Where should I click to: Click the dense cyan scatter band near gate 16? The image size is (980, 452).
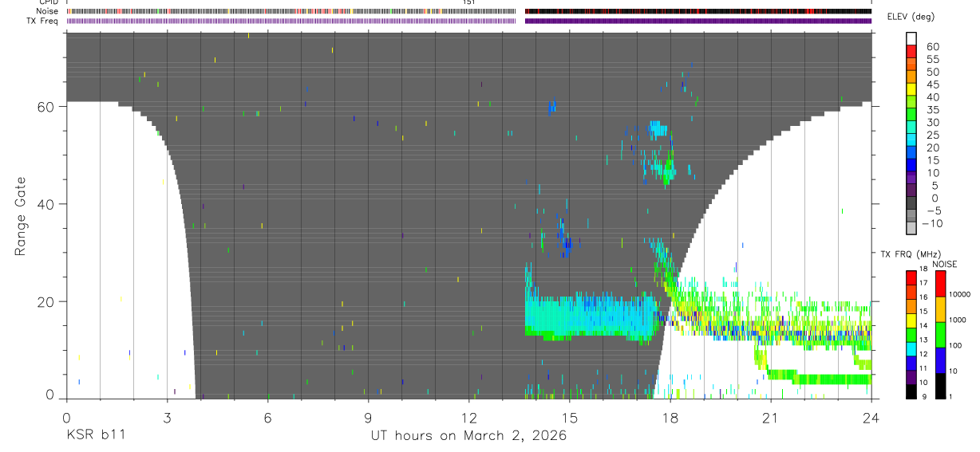pos(591,317)
